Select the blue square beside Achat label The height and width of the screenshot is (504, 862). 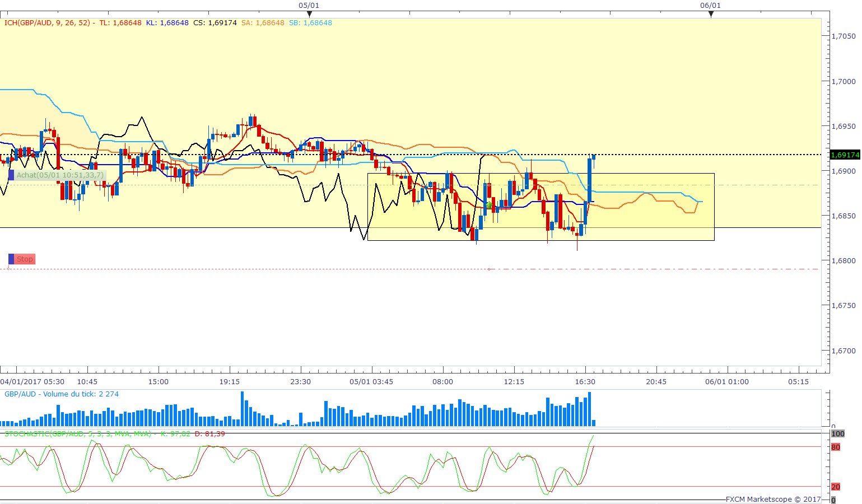[11, 175]
